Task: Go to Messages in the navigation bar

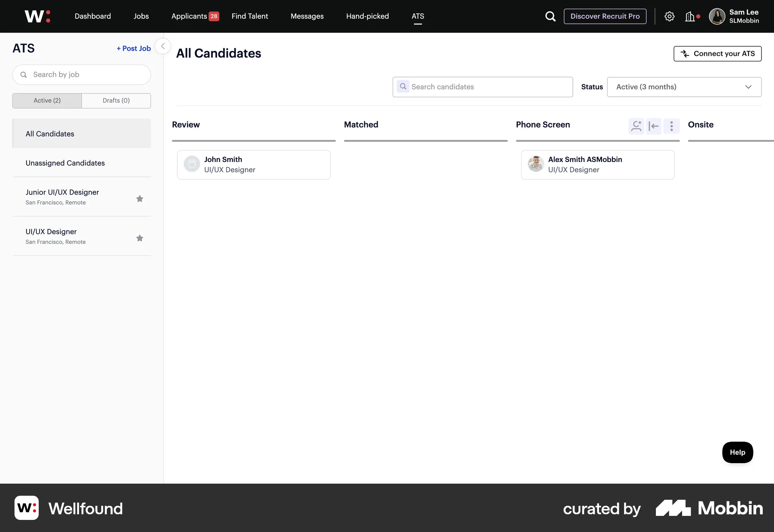Action: tap(307, 16)
